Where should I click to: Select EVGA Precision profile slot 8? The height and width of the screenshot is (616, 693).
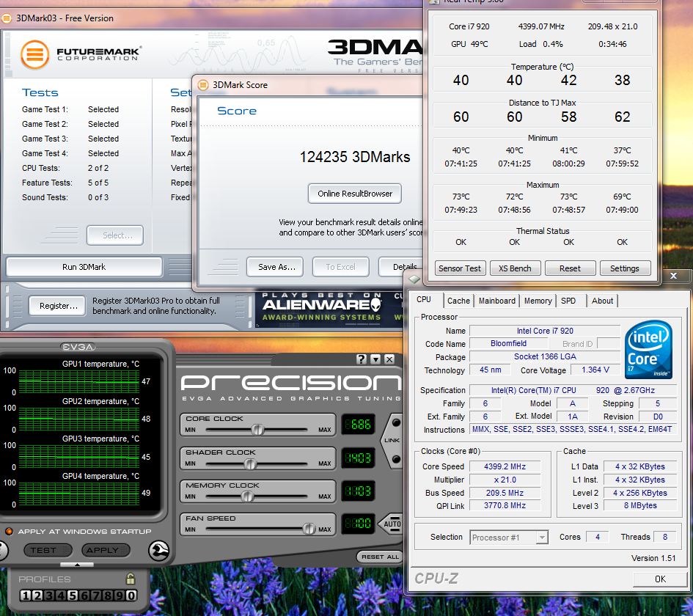(x=107, y=595)
